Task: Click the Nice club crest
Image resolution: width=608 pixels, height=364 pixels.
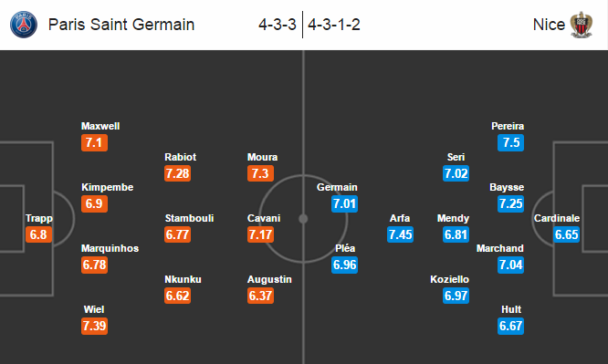Action: click(x=581, y=25)
